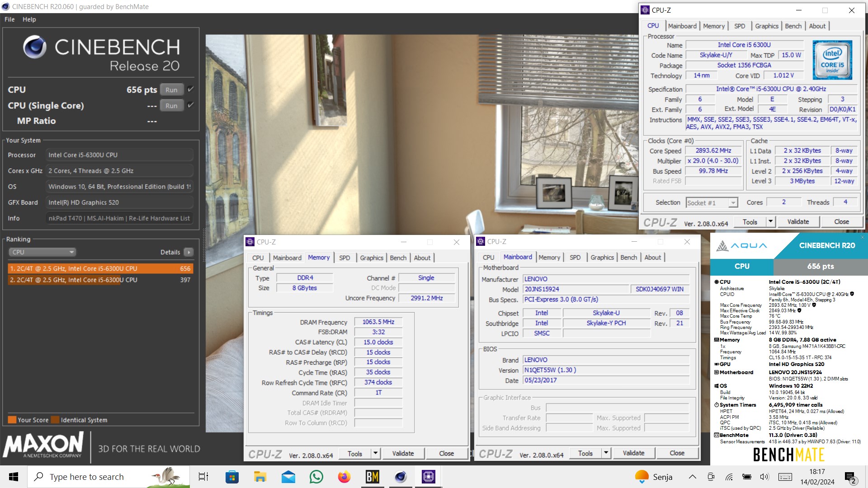868x488 pixels.
Task: Click the Info field in Your System
Action: [x=119, y=218]
